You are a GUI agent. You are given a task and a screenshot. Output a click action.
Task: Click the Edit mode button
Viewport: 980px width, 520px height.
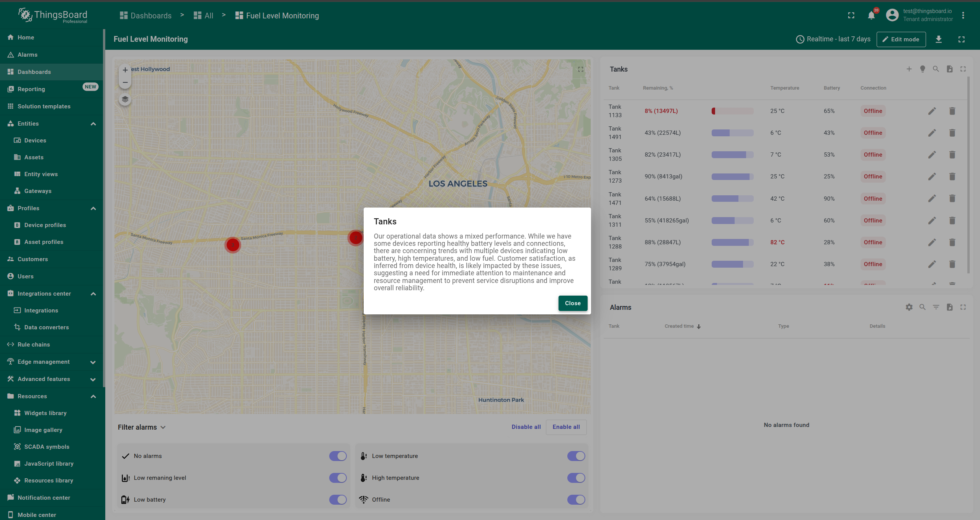pos(901,39)
